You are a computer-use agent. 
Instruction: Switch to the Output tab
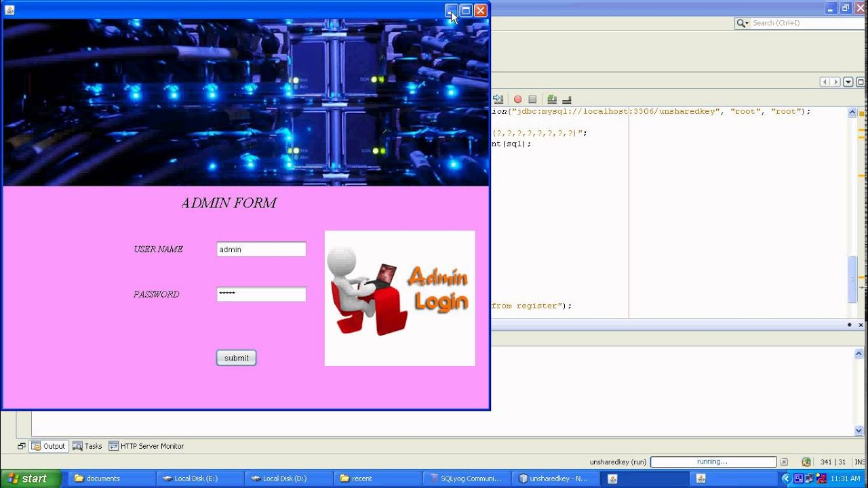48,446
